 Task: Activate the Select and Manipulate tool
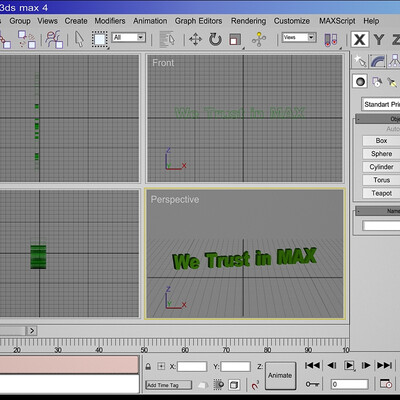point(259,40)
